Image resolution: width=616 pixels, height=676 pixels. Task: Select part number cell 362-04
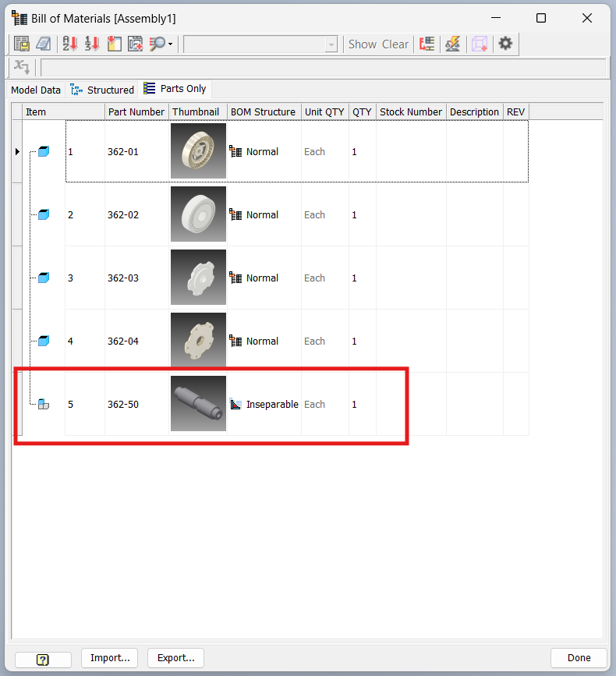point(136,341)
